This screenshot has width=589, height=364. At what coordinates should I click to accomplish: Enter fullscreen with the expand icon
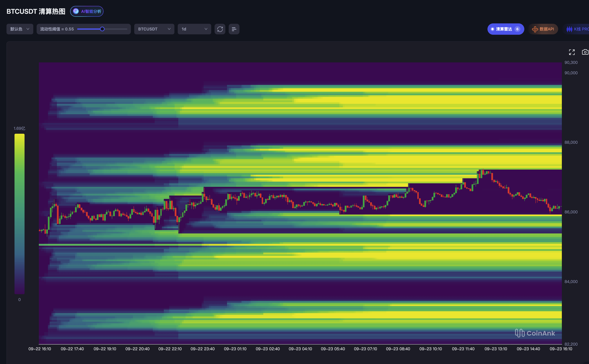point(572,52)
